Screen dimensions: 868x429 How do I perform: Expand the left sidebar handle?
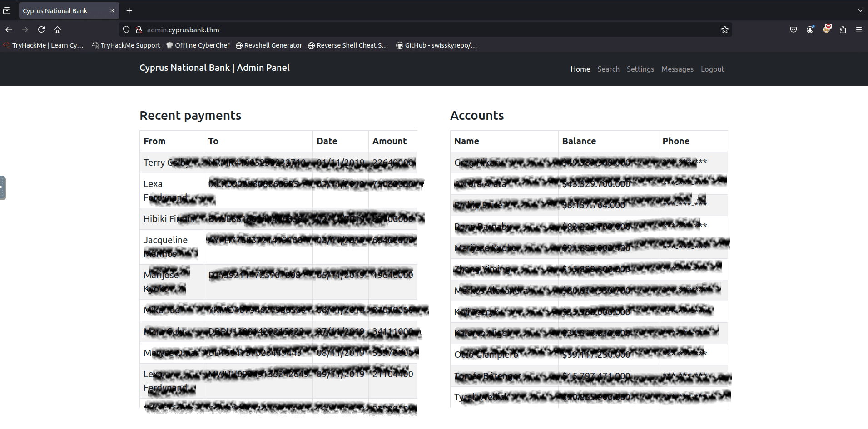tap(3, 187)
